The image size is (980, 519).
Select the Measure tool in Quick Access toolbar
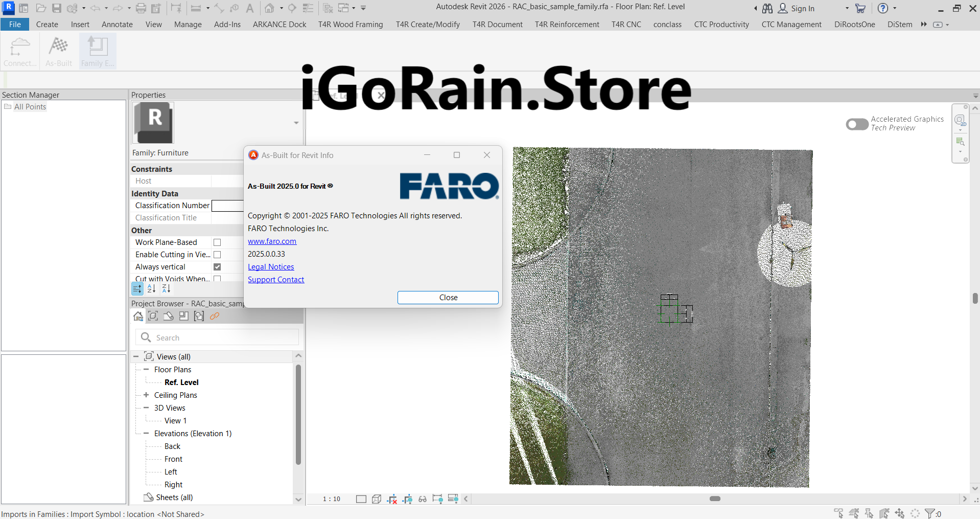point(219,8)
